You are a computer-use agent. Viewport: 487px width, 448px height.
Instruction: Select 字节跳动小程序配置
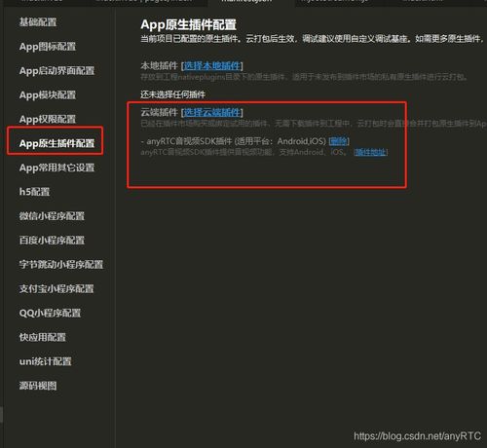pyautogui.click(x=61, y=264)
